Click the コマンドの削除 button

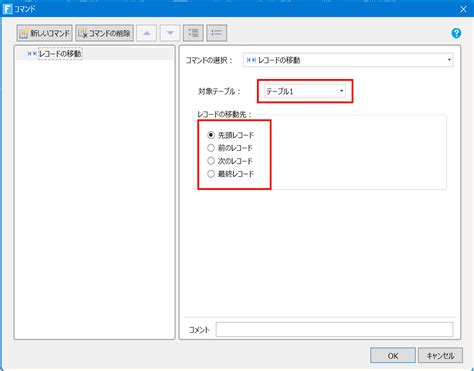point(105,33)
